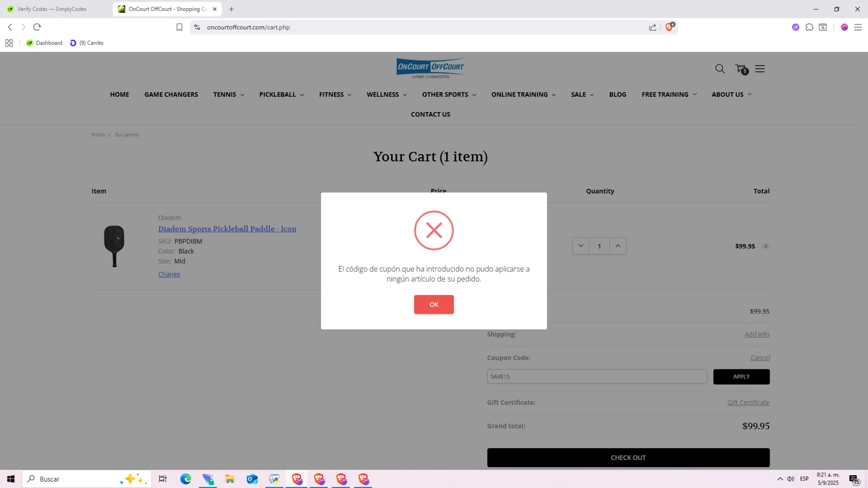Viewport: 868px width, 488px height.
Task: Open the bookmarks grid apps icon
Action: pyautogui.click(x=9, y=43)
